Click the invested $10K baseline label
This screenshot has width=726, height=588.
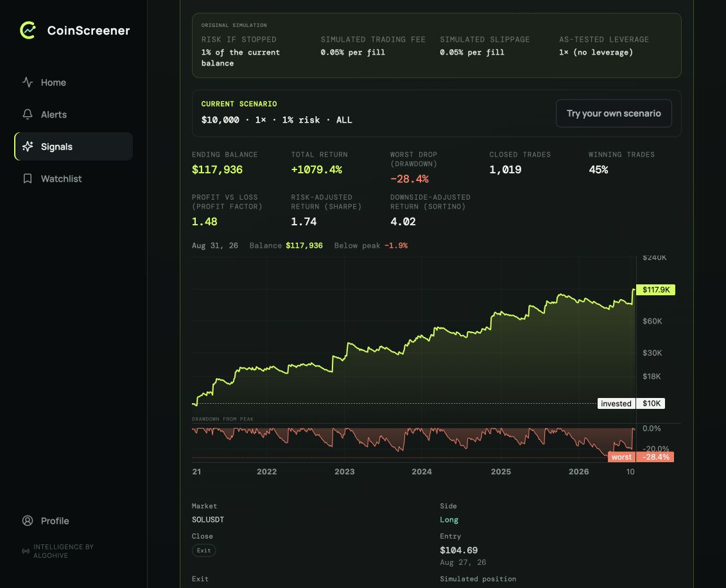pos(631,403)
